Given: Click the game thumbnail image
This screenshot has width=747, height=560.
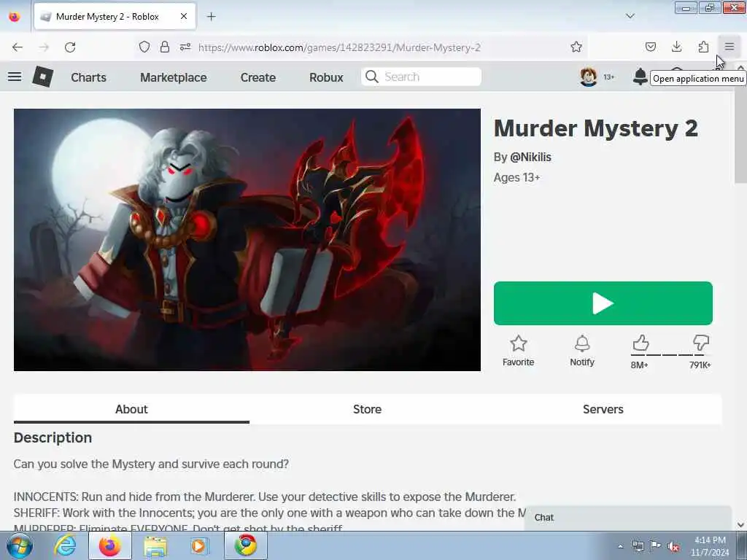Looking at the screenshot, I should coord(247,239).
